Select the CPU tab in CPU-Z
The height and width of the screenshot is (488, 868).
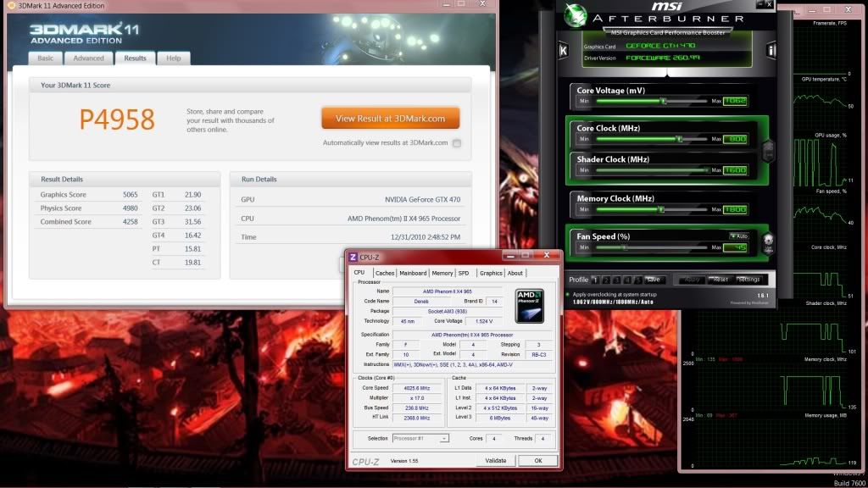(359, 272)
